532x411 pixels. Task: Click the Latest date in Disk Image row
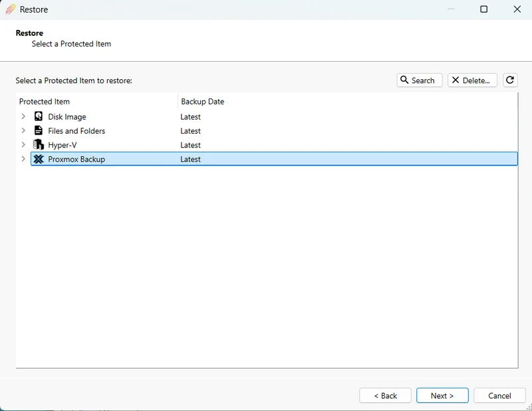[x=190, y=117]
